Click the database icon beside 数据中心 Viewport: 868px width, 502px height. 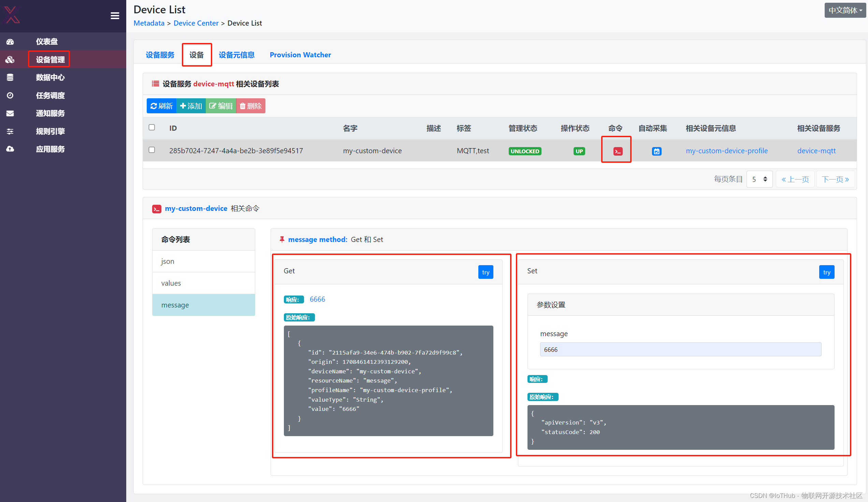(10, 77)
